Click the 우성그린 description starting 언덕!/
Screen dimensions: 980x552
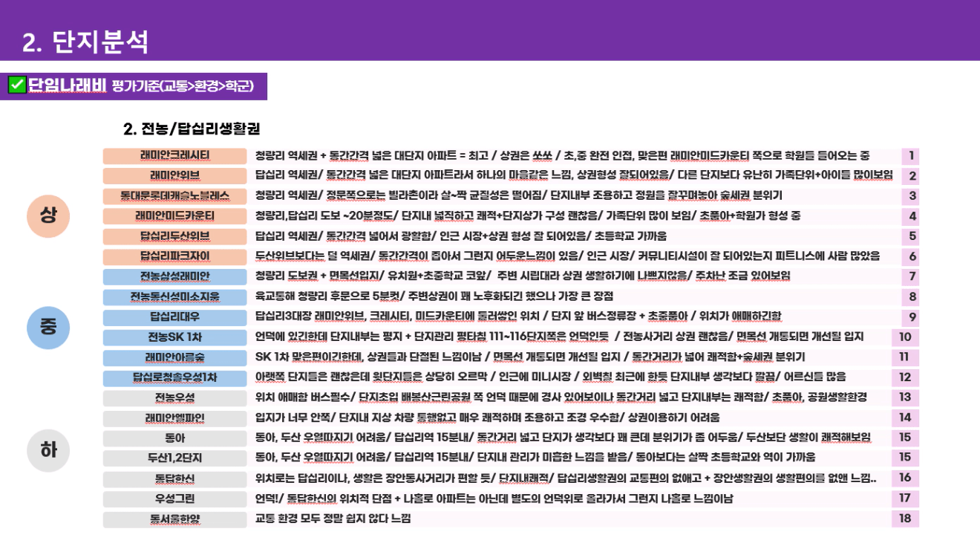pyautogui.click(x=494, y=499)
